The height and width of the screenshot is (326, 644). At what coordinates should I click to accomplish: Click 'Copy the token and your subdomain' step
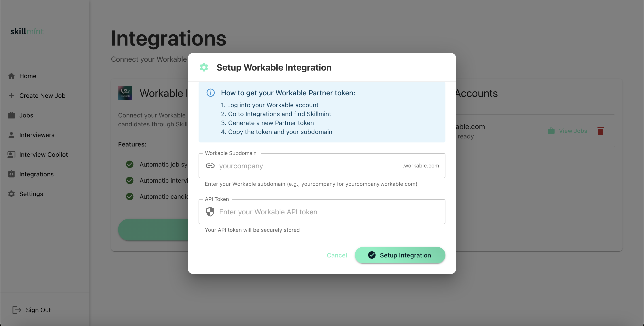point(280,132)
